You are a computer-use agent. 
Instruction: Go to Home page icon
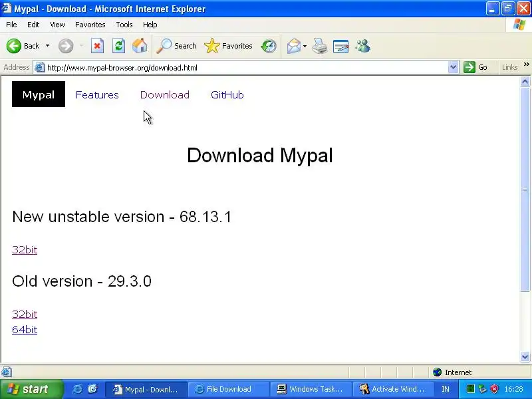(x=140, y=46)
